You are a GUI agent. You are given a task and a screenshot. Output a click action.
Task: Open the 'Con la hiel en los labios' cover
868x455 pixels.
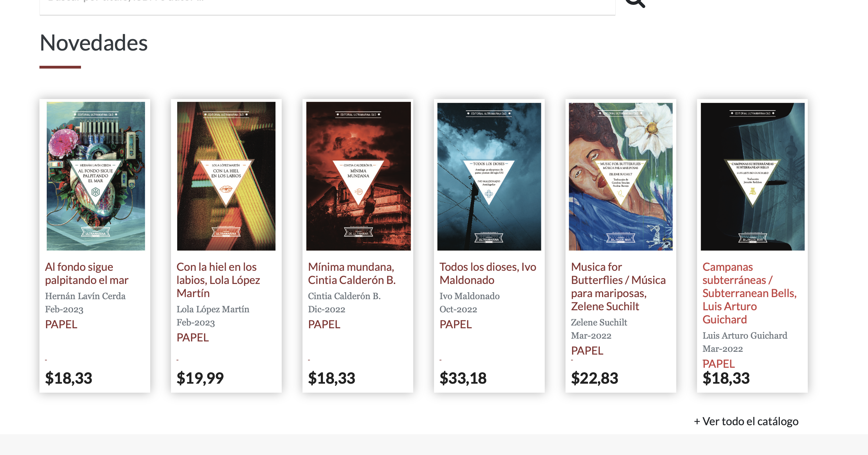click(x=226, y=176)
